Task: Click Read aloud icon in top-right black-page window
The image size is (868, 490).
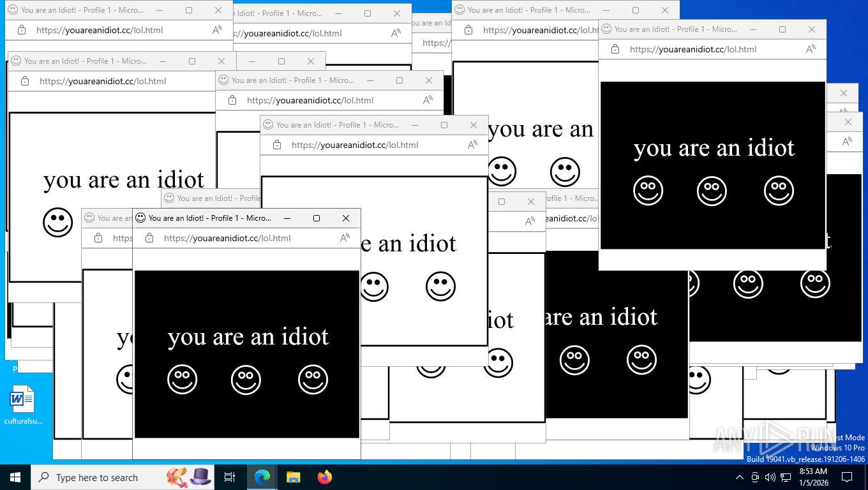Action: tap(811, 49)
